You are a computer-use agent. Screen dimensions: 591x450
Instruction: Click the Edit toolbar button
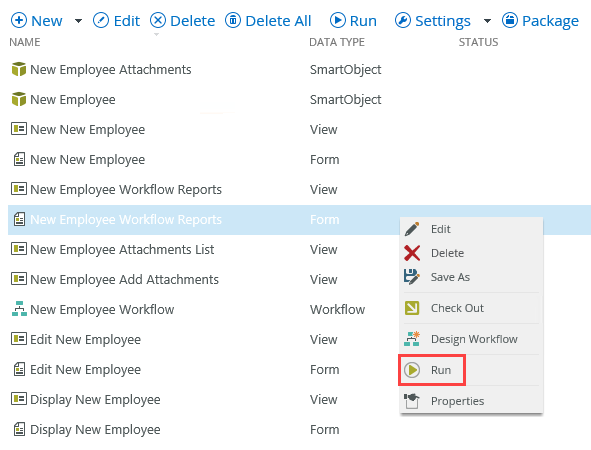point(116,21)
